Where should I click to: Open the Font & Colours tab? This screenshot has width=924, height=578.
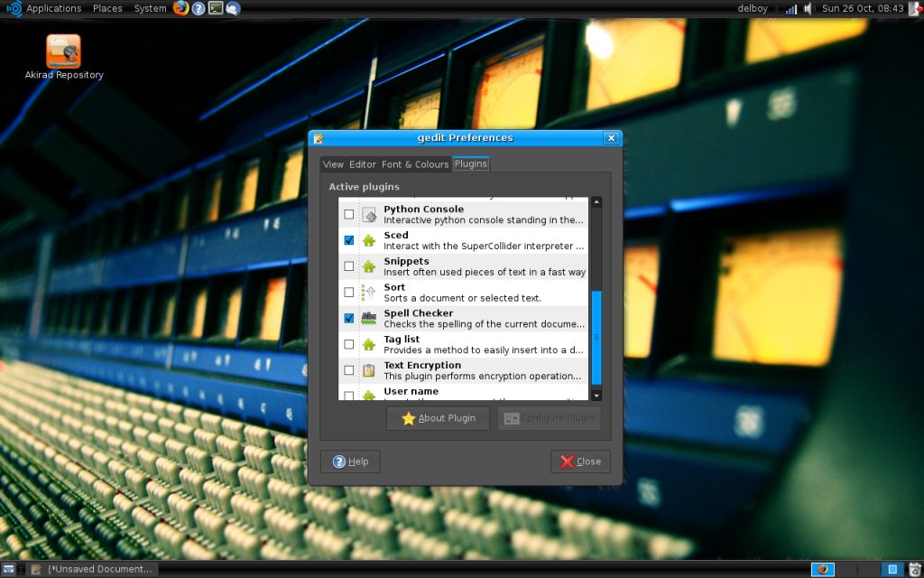click(415, 164)
